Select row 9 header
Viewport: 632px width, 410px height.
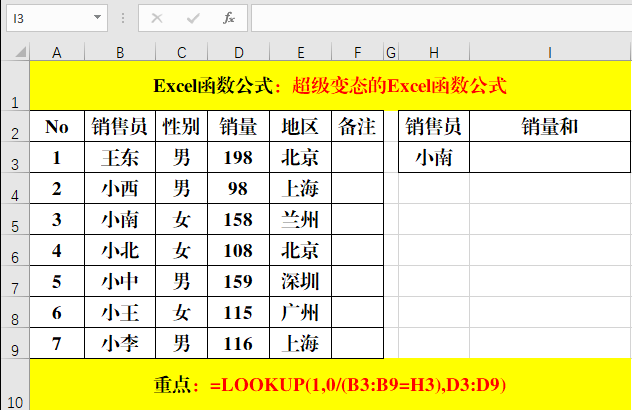15,343
